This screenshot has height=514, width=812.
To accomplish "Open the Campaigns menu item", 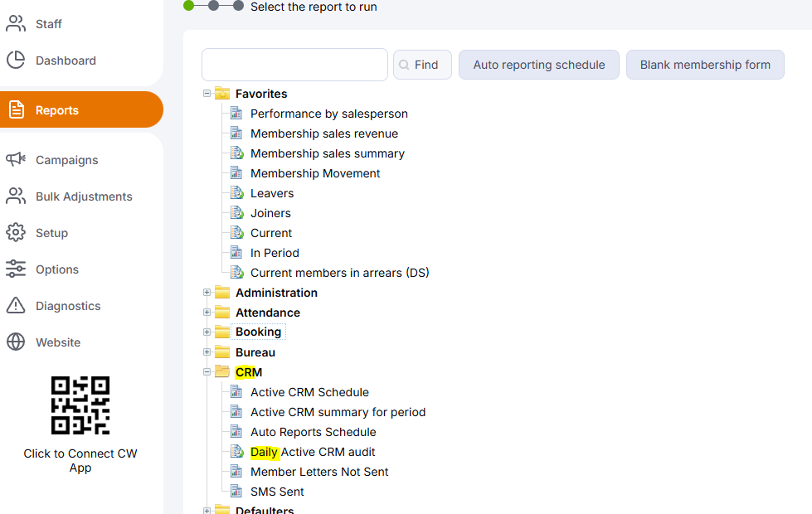I will point(67,160).
